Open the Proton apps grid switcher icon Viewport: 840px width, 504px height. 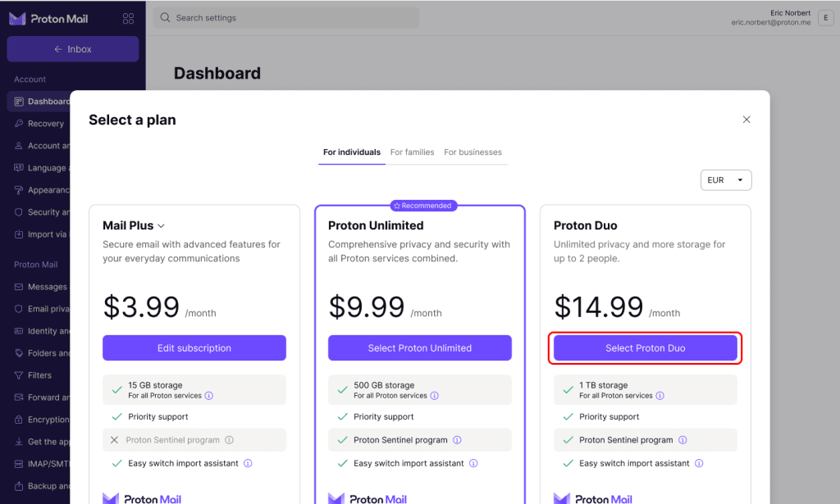pos(128,18)
